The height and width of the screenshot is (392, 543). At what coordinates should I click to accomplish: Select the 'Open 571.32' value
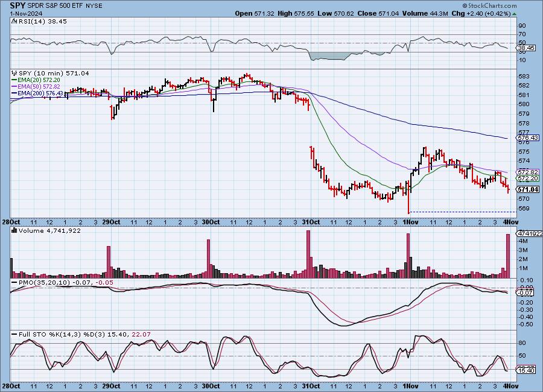click(x=255, y=13)
